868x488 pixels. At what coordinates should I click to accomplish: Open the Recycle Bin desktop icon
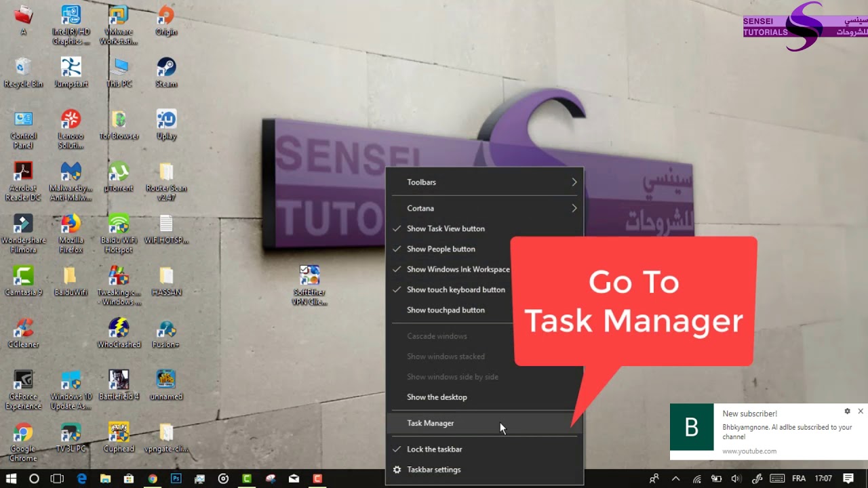(x=23, y=73)
